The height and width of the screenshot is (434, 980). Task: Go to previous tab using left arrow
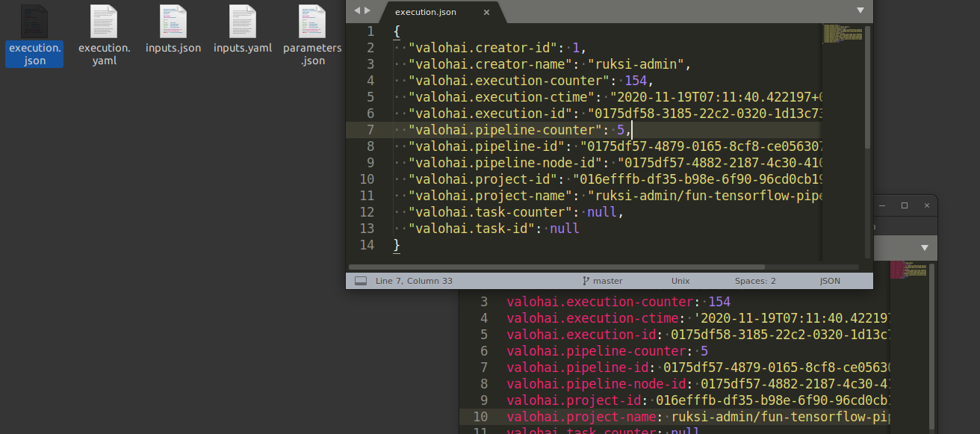tap(357, 10)
